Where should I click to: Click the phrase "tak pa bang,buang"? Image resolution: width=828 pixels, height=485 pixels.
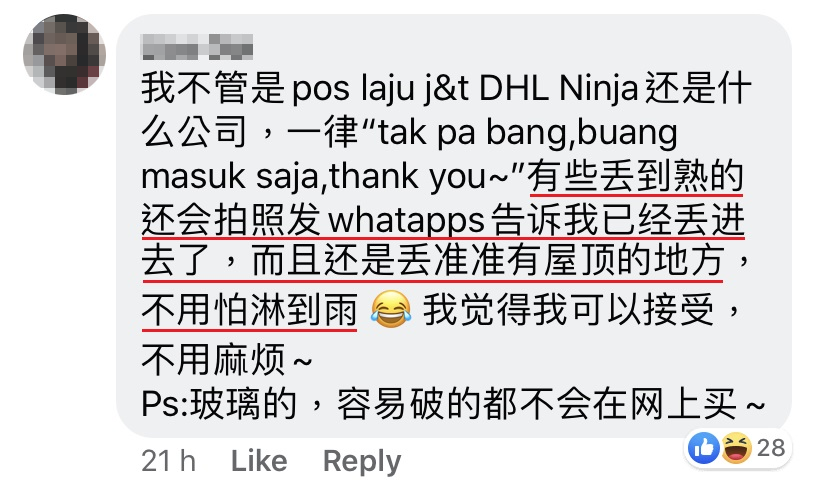[528, 133]
